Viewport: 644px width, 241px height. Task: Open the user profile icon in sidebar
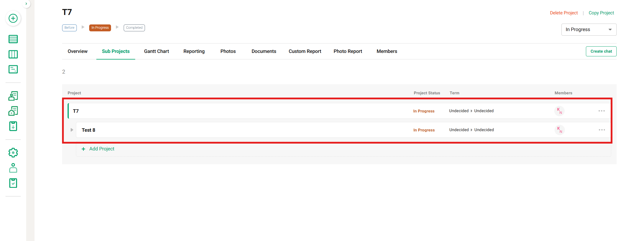[13, 168]
